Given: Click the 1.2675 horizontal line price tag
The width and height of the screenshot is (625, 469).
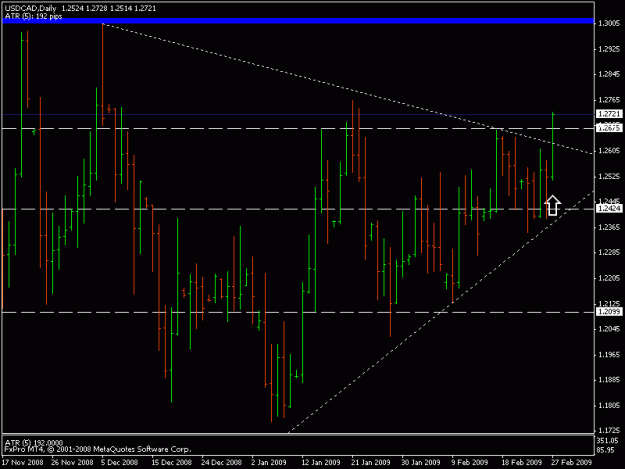Looking at the screenshot, I should pyautogui.click(x=609, y=128).
